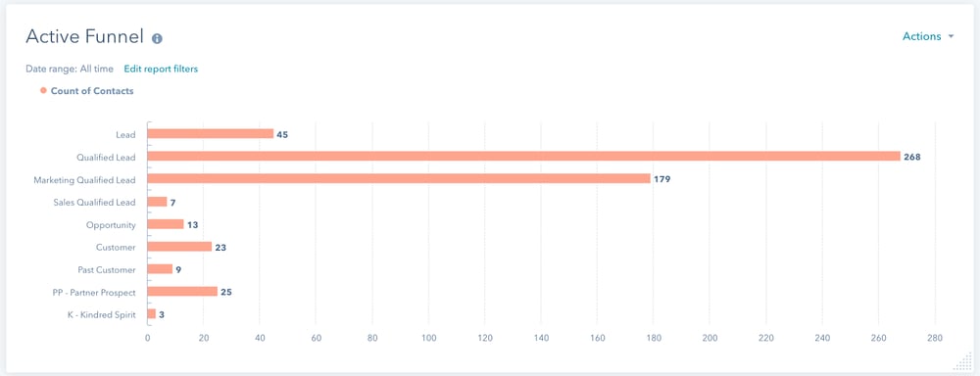This screenshot has width=980, height=376.
Task: Select the K - Kindred Spirit bar
Action: [151, 314]
